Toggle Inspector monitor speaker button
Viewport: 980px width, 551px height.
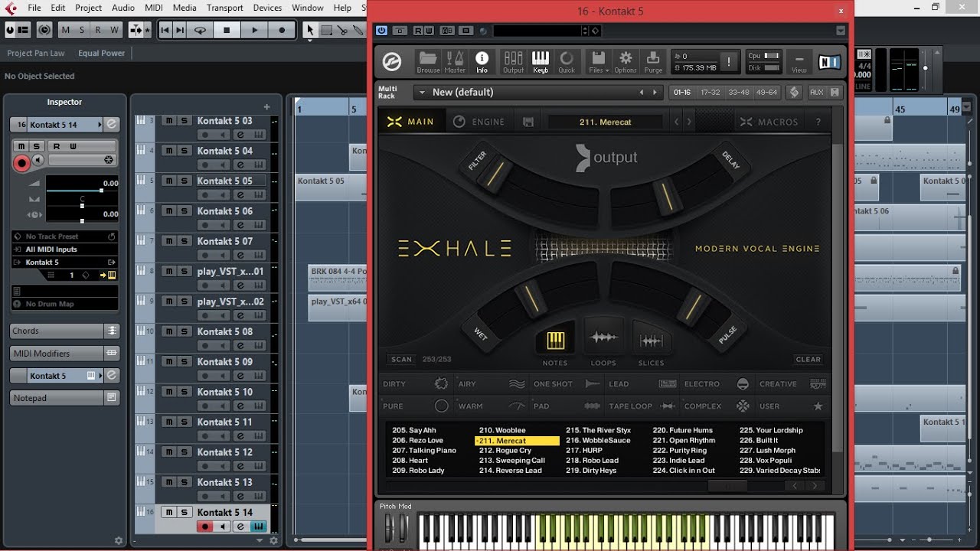coord(39,161)
